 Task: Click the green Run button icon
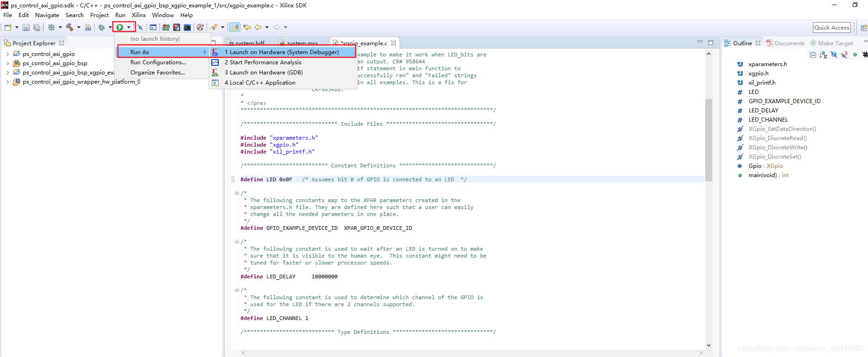pos(120,27)
